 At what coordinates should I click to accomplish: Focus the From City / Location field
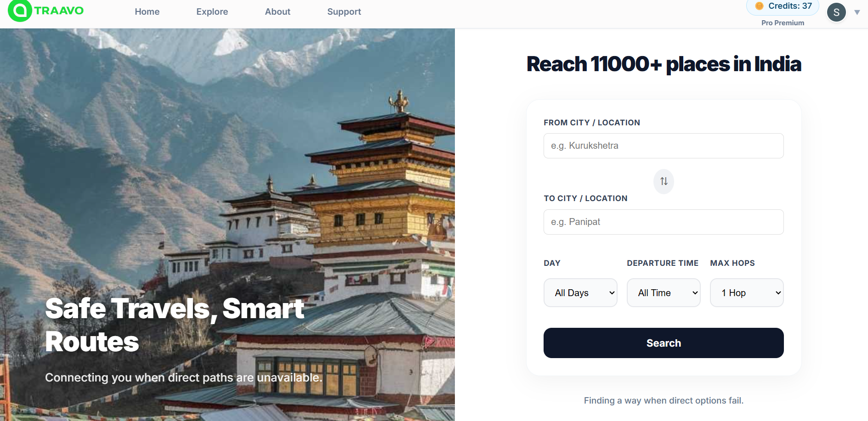[x=664, y=146]
